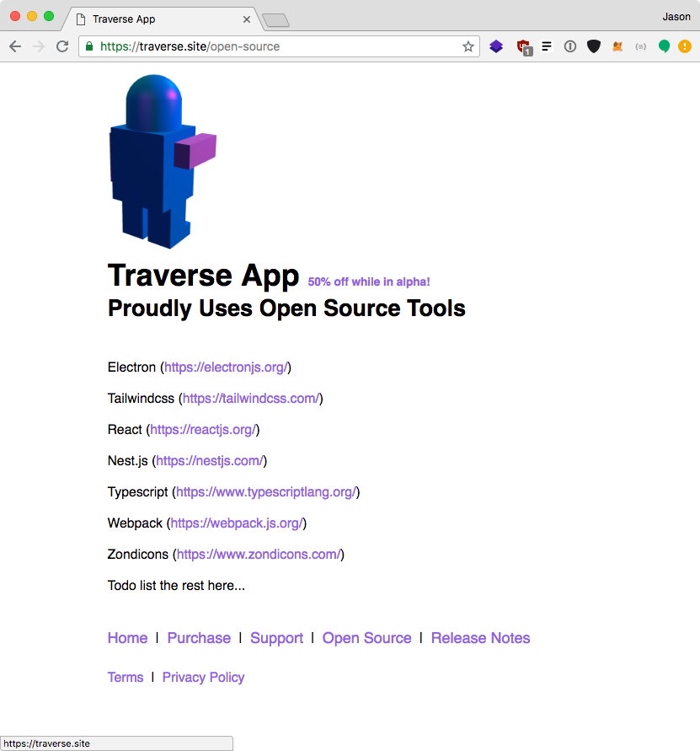Open a new browser tab
Viewport: 700px width, 751px height.
274,19
